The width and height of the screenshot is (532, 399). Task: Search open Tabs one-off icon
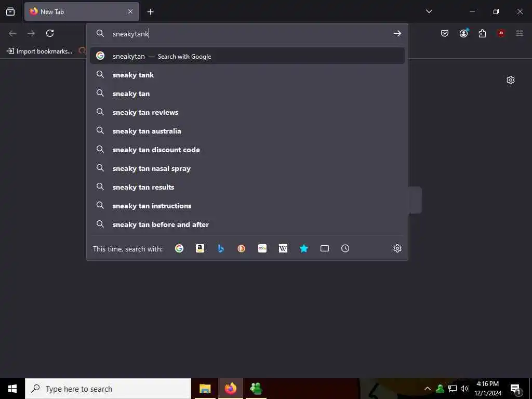point(325,248)
